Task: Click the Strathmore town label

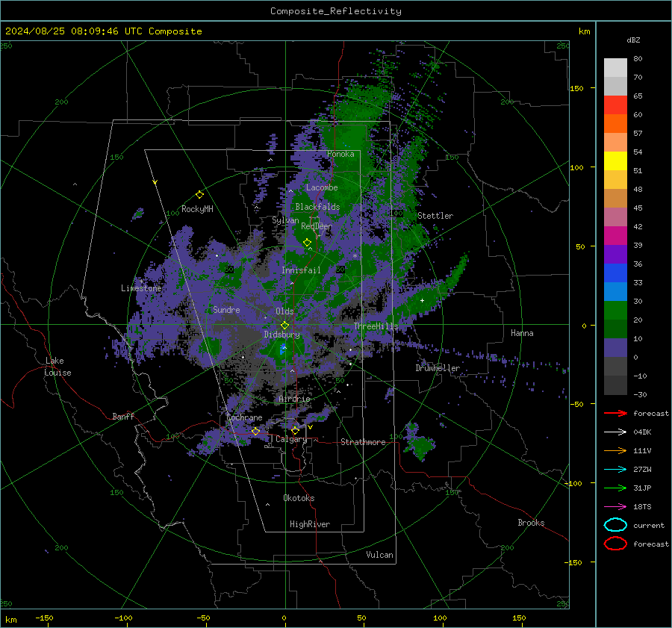Action: (x=363, y=442)
